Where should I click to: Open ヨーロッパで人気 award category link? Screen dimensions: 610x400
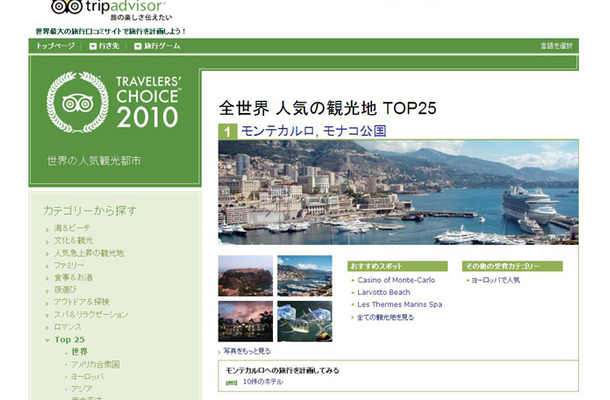(496, 280)
